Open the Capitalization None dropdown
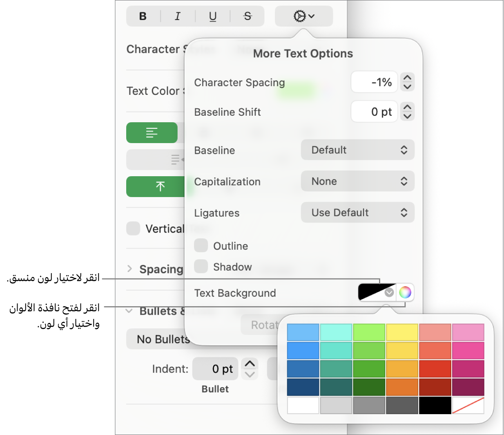 358,181
